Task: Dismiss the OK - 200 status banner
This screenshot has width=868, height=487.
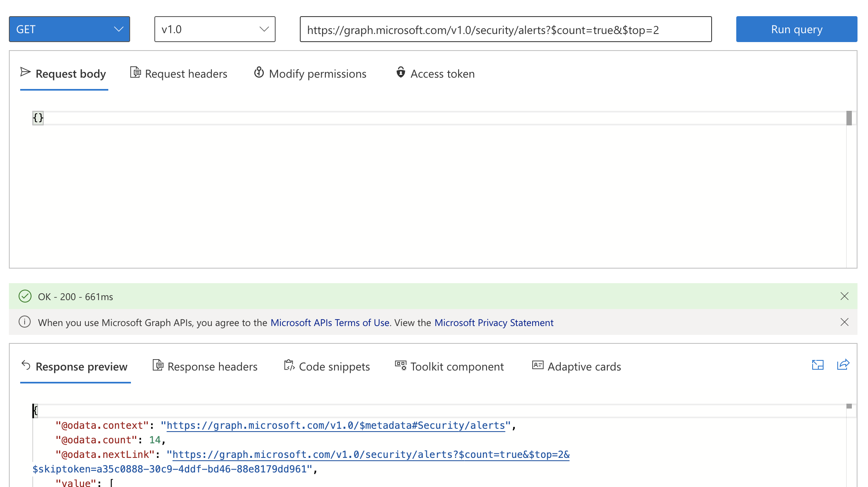Action: click(x=844, y=296)
